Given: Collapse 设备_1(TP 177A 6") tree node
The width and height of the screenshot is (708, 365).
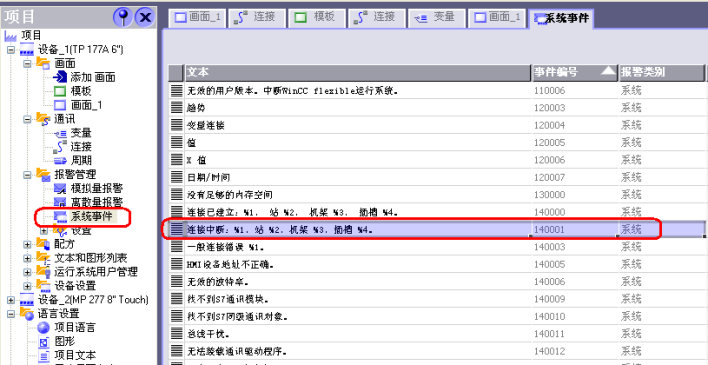Looking at the screenshot, I should point(11,50).
